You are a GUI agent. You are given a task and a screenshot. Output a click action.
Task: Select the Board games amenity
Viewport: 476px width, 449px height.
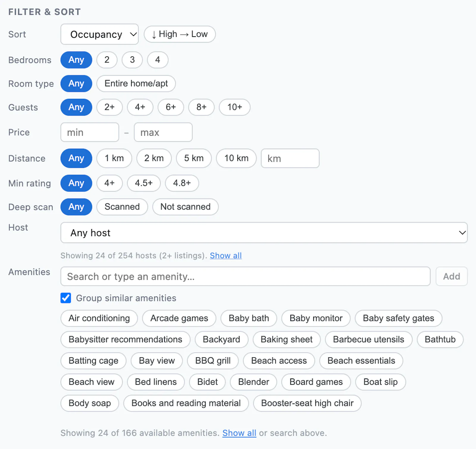pos(316,382)
